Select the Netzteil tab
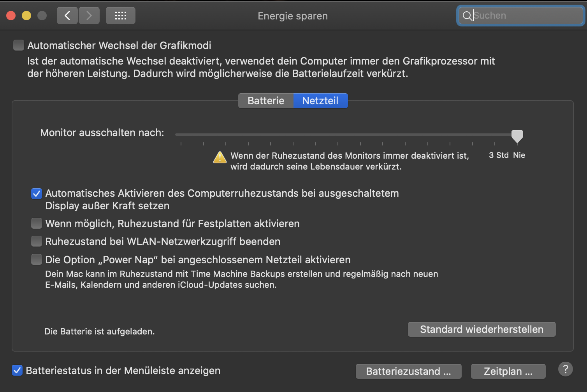587x392 pixels. click(320, 101)
